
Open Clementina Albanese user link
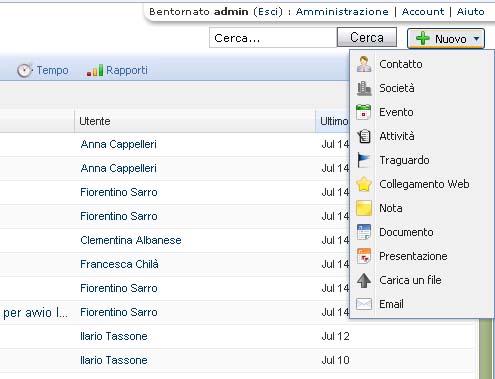[x=131, y=240]
